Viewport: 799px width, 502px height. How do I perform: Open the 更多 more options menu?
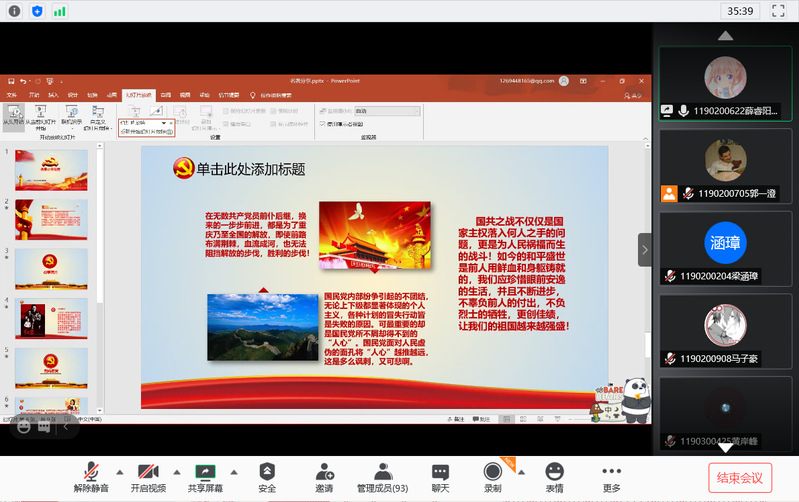(x=611, y=471)
